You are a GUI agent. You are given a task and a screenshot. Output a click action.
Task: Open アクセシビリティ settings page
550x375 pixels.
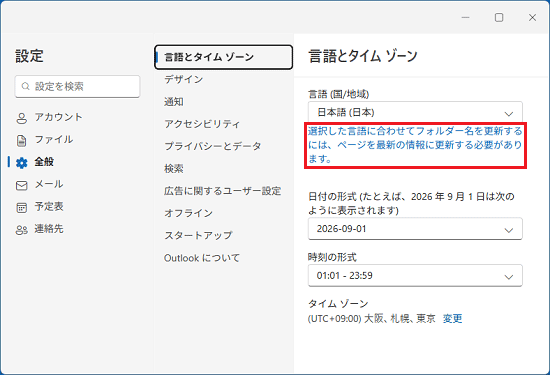[202, 124]
